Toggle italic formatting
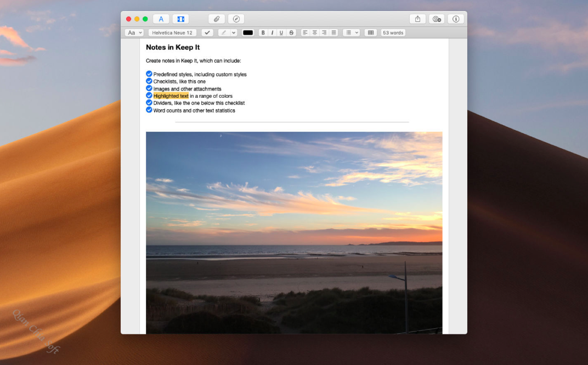The image size is (588, 365). 272,32
